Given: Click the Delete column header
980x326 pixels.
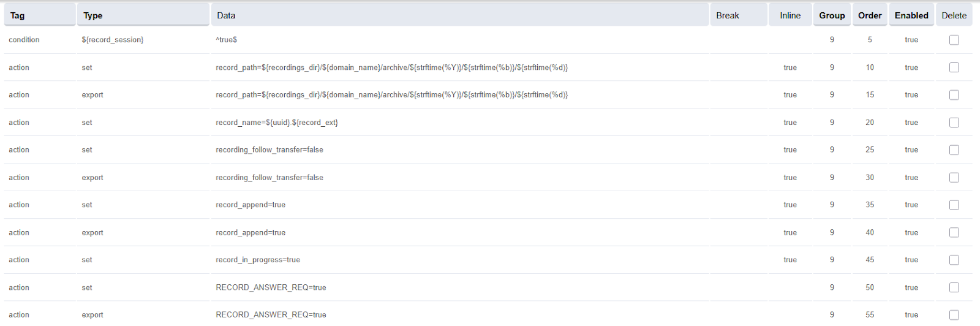Looking at the screenshot, I should [x=954, y=16].
